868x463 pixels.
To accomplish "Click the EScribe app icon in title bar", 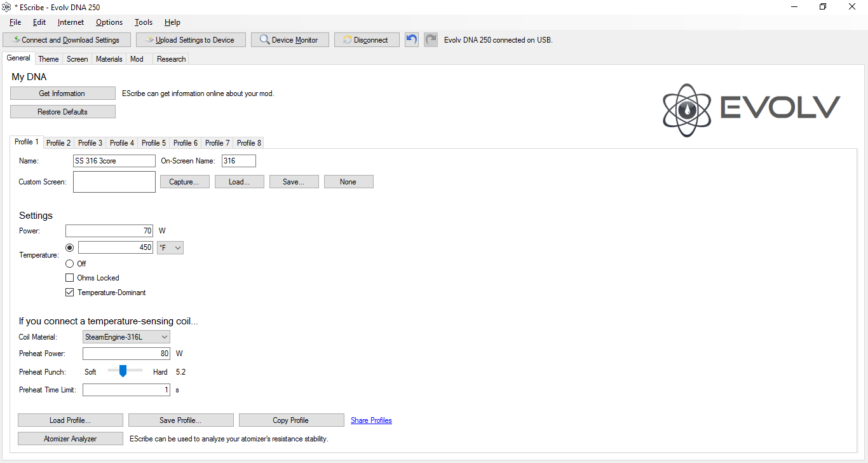I will (x=7, y=6).
